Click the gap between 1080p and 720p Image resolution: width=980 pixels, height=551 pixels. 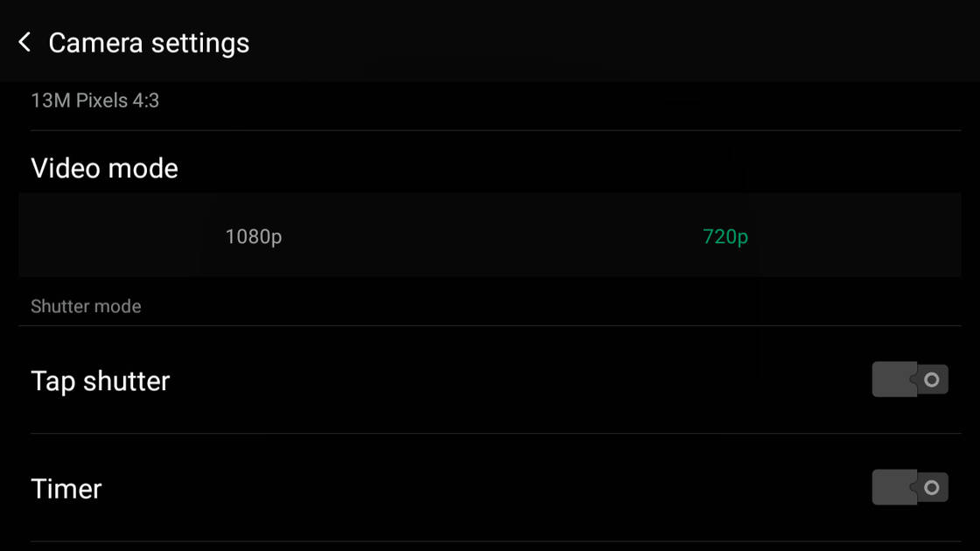click(490, 236)
